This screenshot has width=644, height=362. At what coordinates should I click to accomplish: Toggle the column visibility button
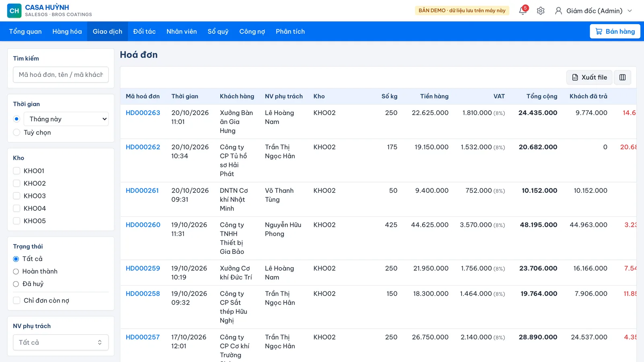click(x=622, y=77)
